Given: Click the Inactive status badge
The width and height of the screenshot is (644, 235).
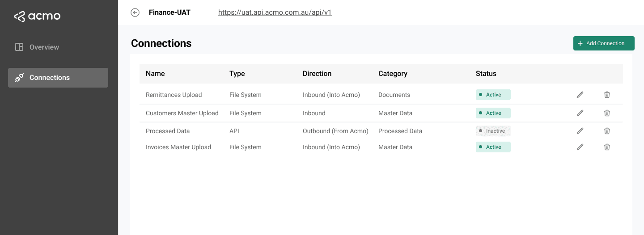Looking at the screenshot, I should tap(493, 131).
